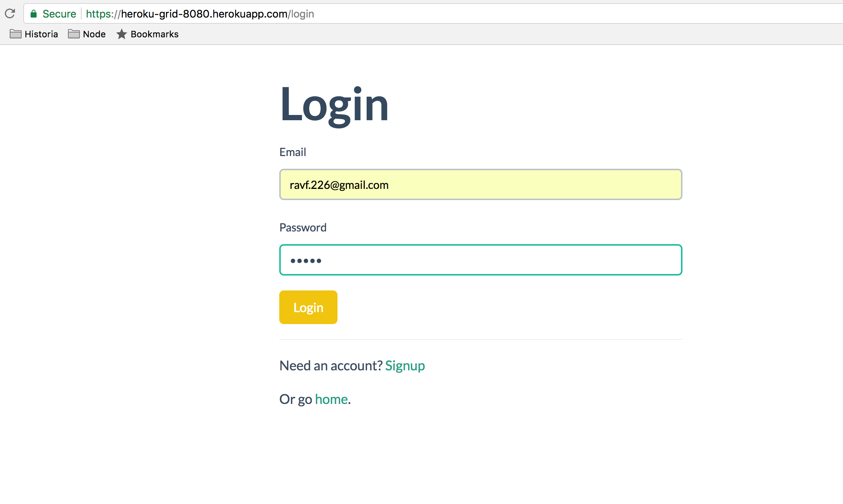The image size is (843, 504).
Task: Click the Historia bookmark label text
Action: (41, 34)
